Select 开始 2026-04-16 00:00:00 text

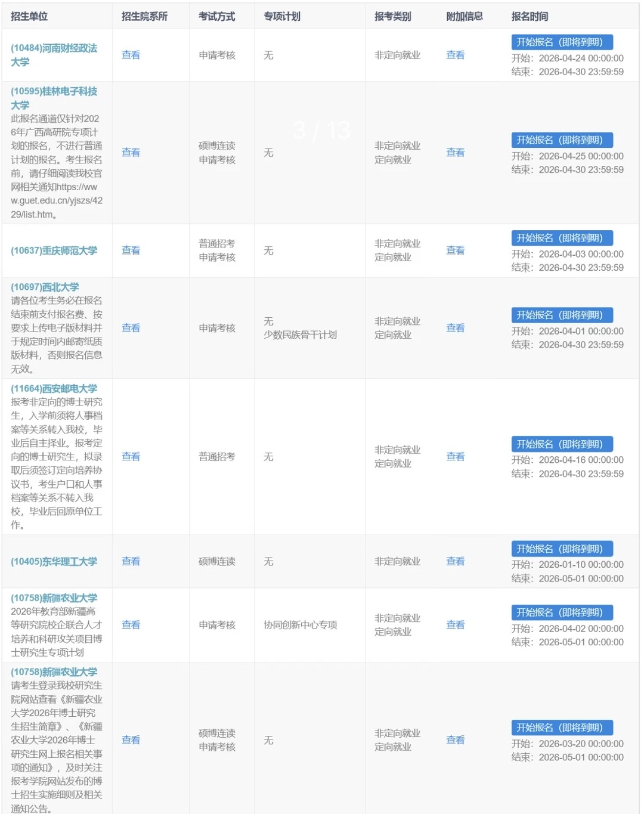568,460
